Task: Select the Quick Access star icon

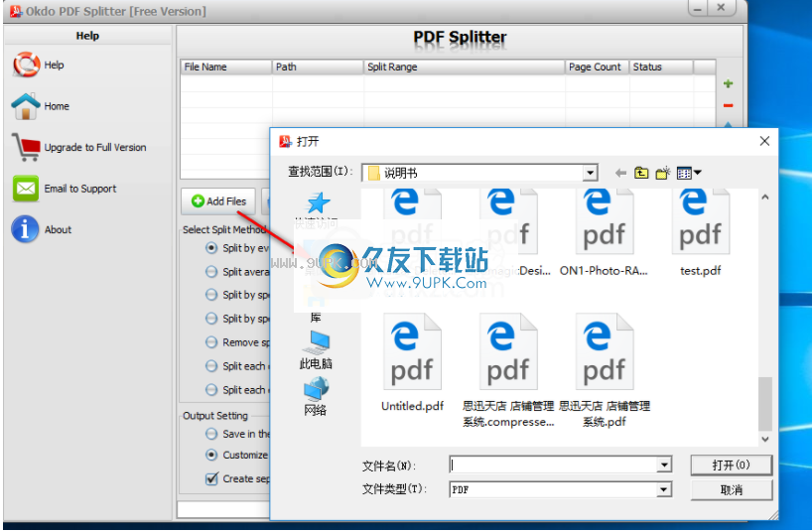Action: click(318, 203)
